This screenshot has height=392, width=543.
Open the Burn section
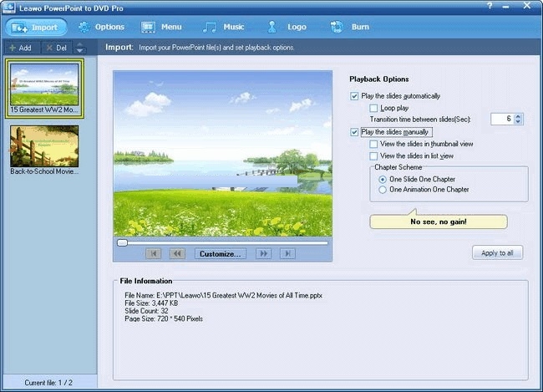point(351,27)
